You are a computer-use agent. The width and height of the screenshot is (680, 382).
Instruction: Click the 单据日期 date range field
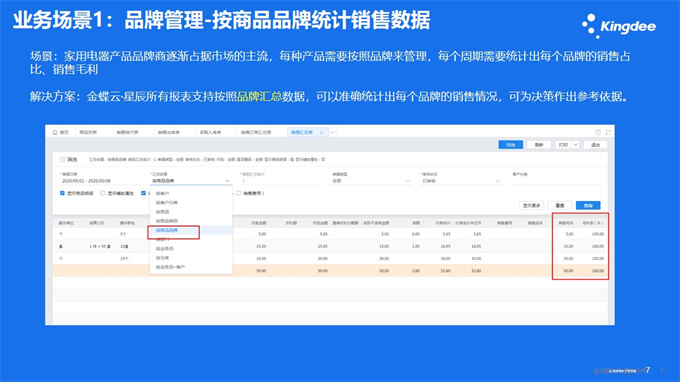point(102,181)
